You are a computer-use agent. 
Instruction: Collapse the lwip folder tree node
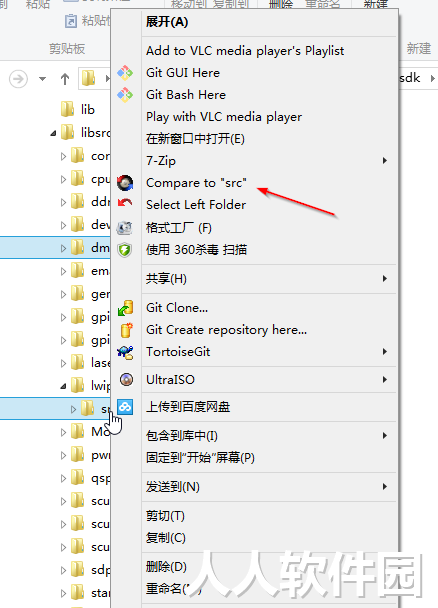coord(64,386)
